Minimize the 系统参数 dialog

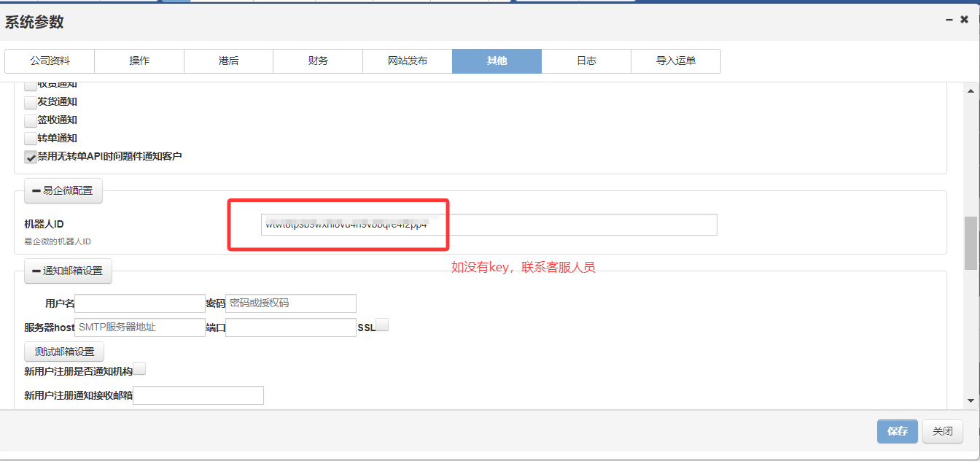point(949,20)
